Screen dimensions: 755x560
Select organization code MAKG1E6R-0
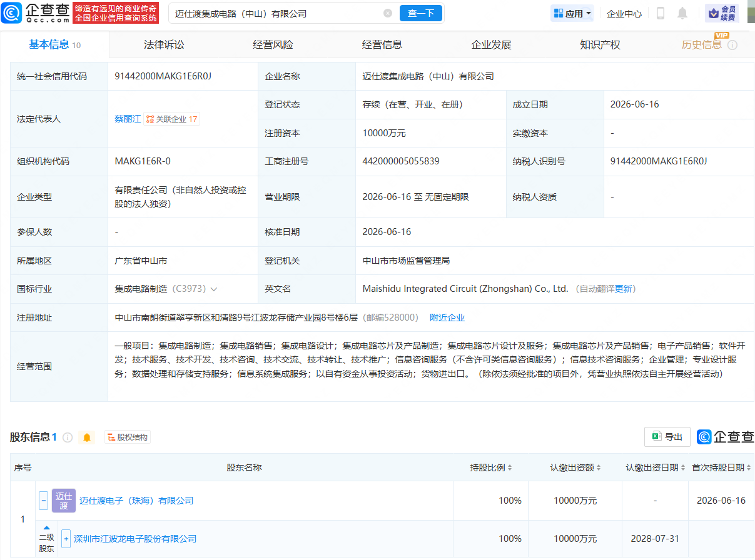(143, 161)
